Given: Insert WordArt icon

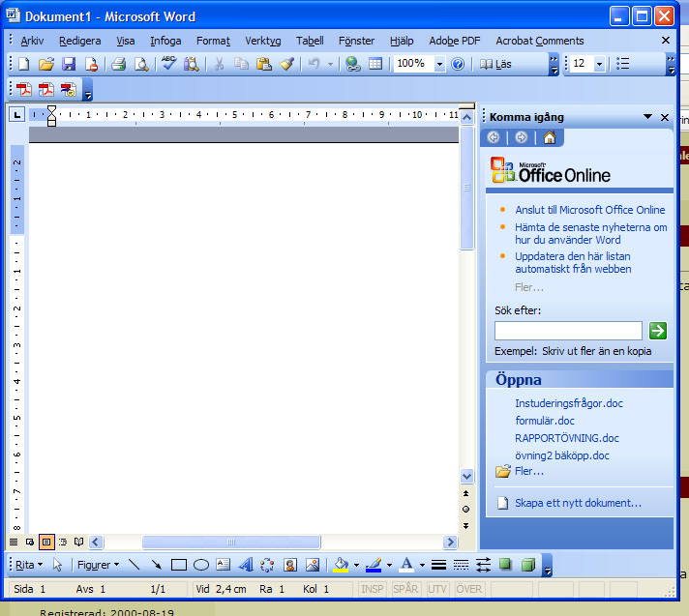Looking at the screenshot, I should (246, 565).
